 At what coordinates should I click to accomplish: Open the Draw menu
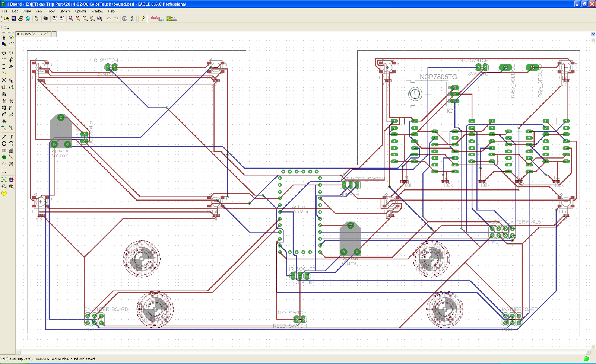pyautogui.click(x=27, y=11)
